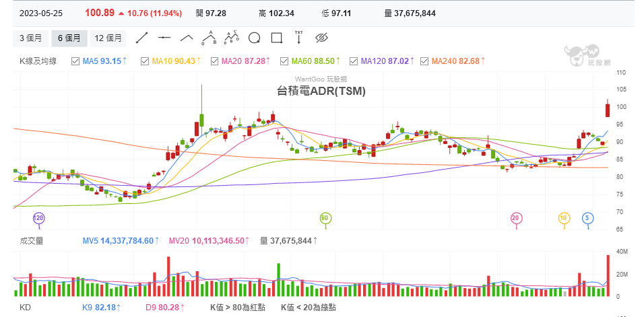
Task: Click the yellow 10 marker on chart
Action: [x=563, y=218]
